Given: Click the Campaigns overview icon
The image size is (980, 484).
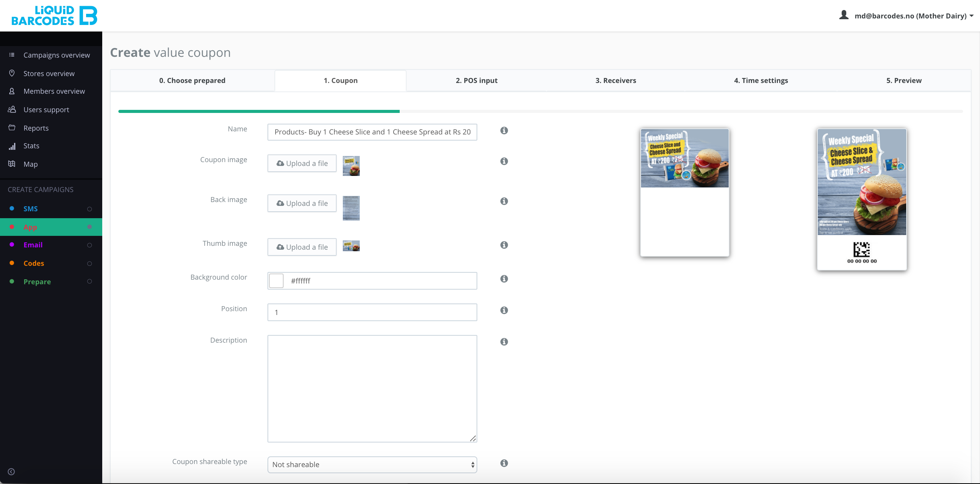Looking at the screenshot, I should [x=12, y=55].
